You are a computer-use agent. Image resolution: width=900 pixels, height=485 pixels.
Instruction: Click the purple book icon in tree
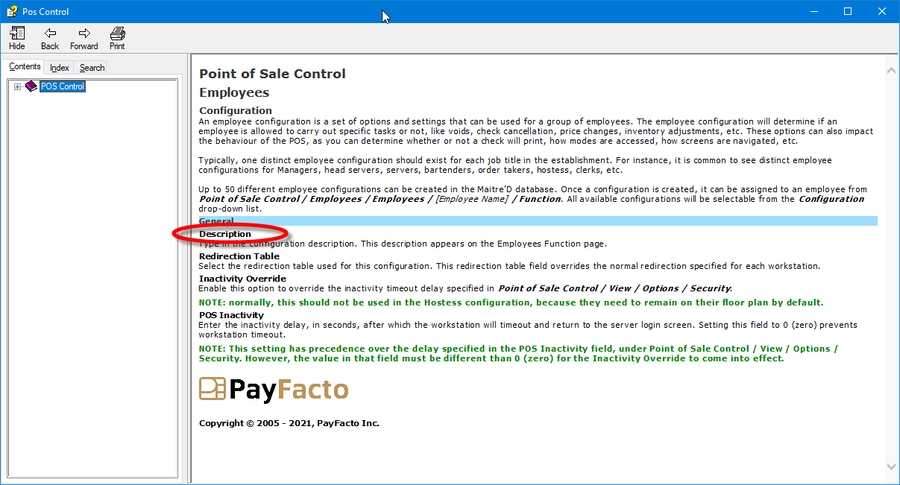pyautogui.click(x=31, y=87)
